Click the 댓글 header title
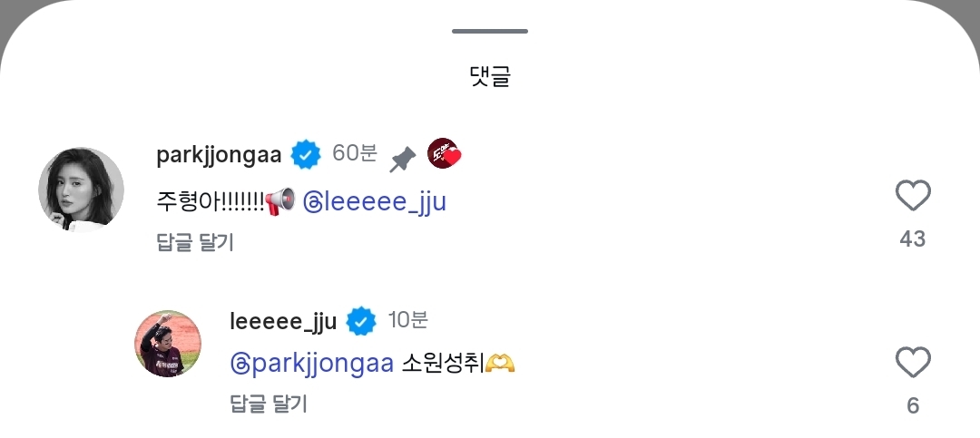Screen dimensions: 980x438 coord(490,76)
